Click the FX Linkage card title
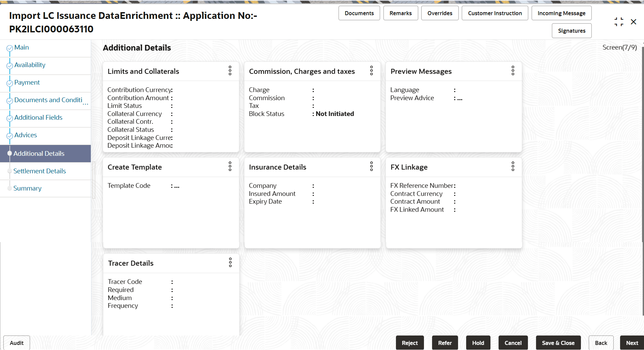Image resolution: width=644 pixels, height=350 pixels. (409, 167)
